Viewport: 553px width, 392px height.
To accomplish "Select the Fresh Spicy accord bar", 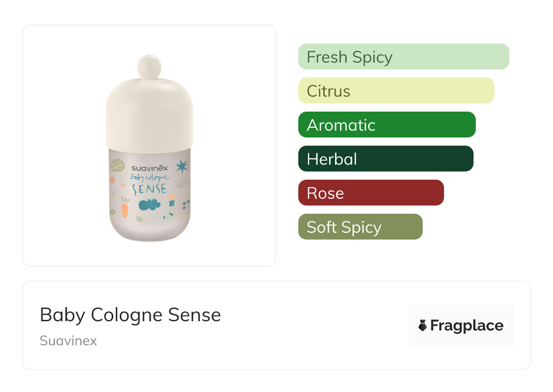I will [403, 57].
